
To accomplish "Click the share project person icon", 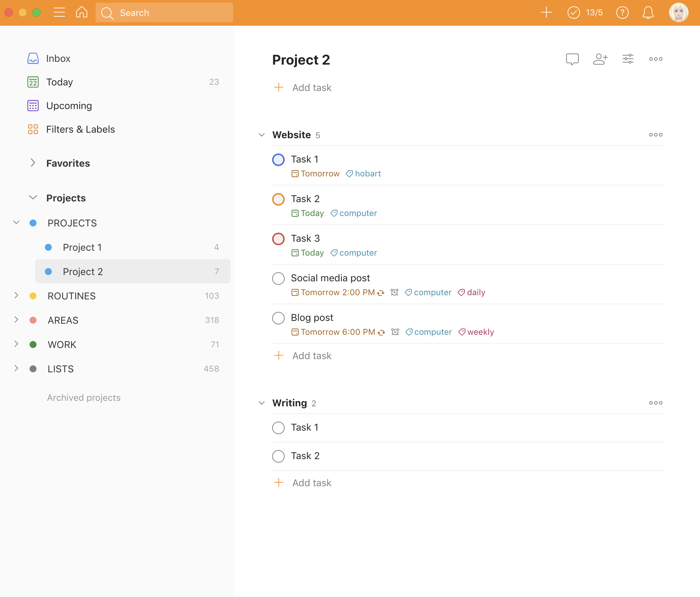I will (x=600, y=59).
